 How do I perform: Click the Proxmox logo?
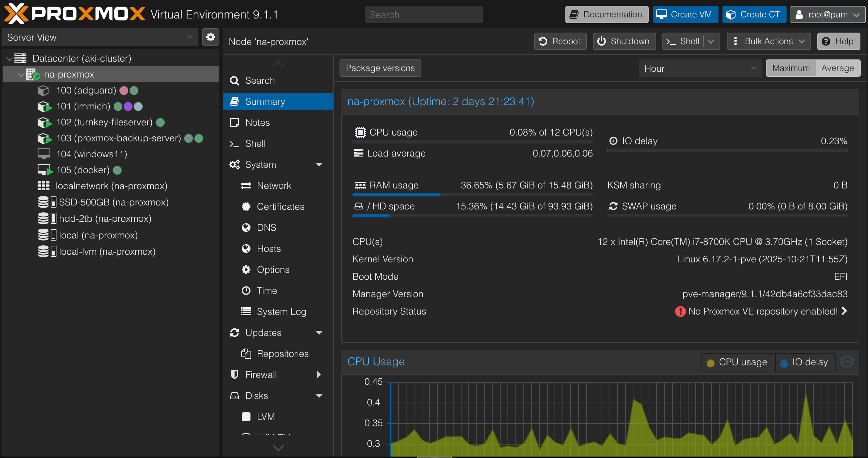tap(74, 14)
